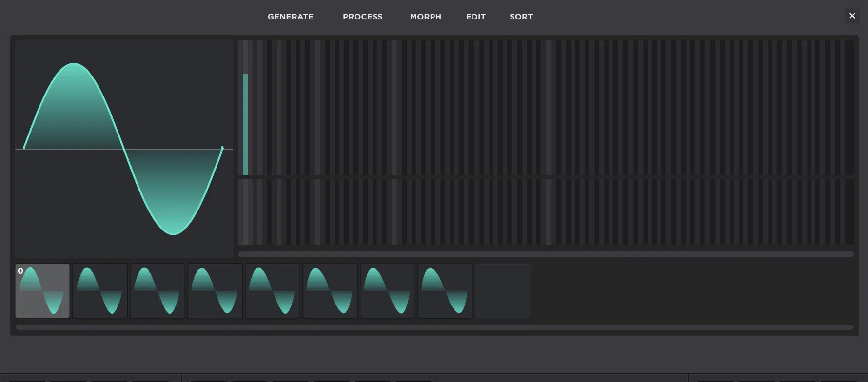Select the eighth sine frame thumbnail
The height and width of the screenshot is (382, 868).
pos(445,291)
